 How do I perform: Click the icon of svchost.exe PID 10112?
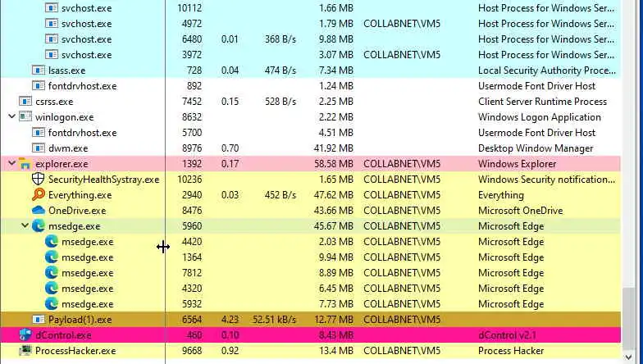(51, 8)
